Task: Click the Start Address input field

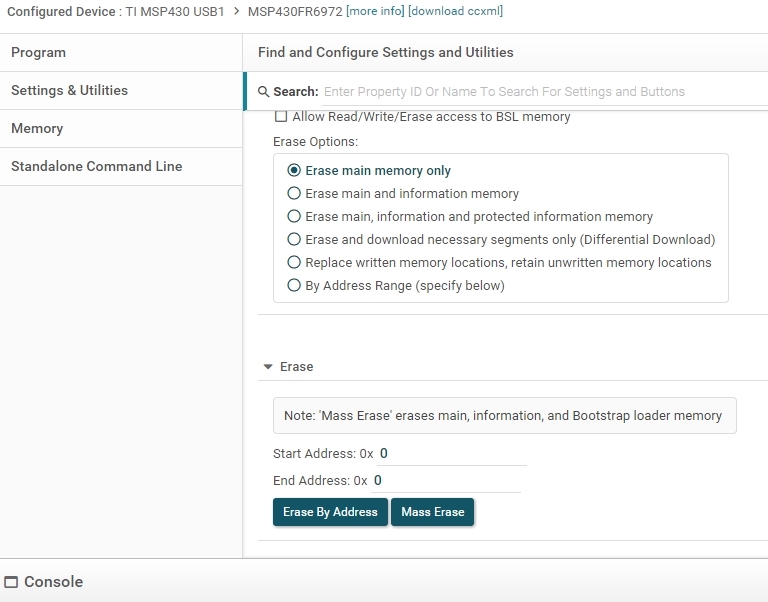Action: coord(452,454)
